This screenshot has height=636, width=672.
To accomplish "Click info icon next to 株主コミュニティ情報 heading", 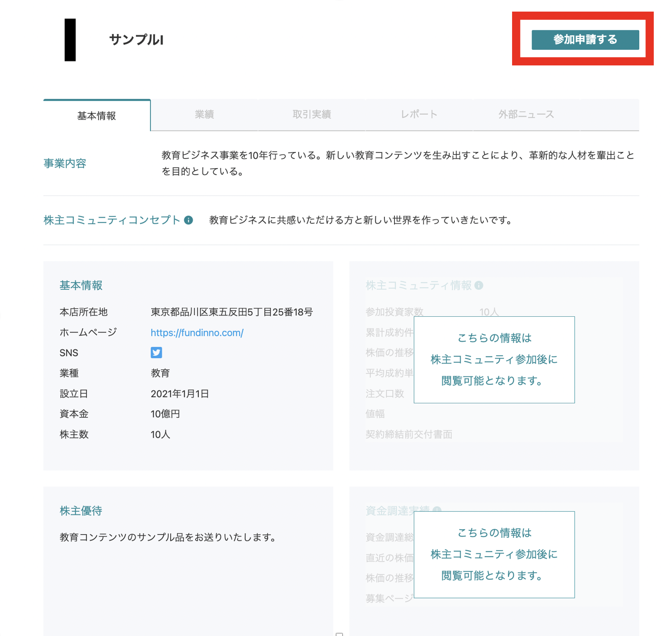I will point(480,284).
